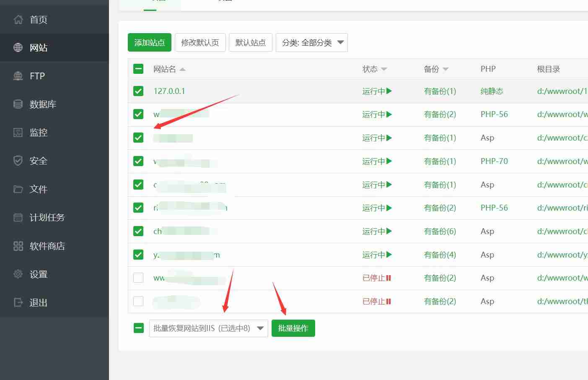588x380 pixels.
Task: Open the 批量恢复网站到IIS batch action dropdown
Action: pyautogui.click(x=208, y=328)
